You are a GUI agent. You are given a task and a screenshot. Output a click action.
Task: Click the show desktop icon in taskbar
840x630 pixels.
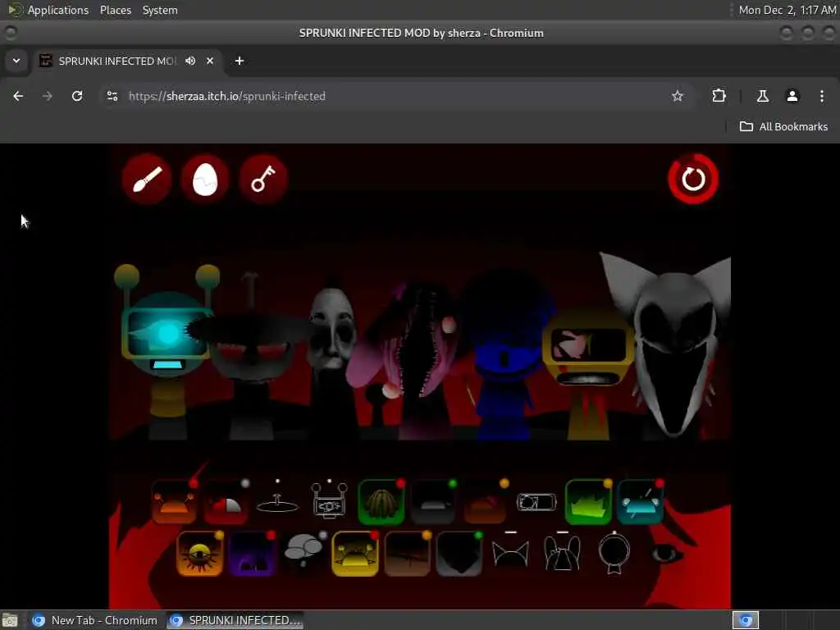point(10,620)
